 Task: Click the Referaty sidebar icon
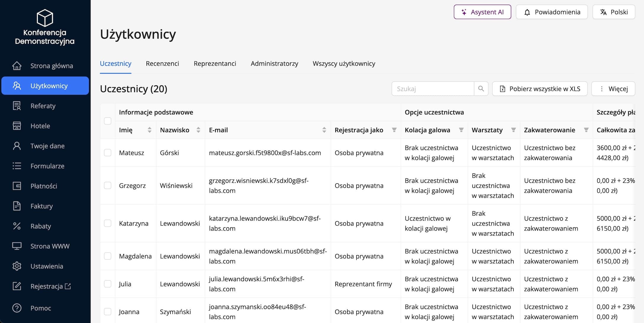17,106
